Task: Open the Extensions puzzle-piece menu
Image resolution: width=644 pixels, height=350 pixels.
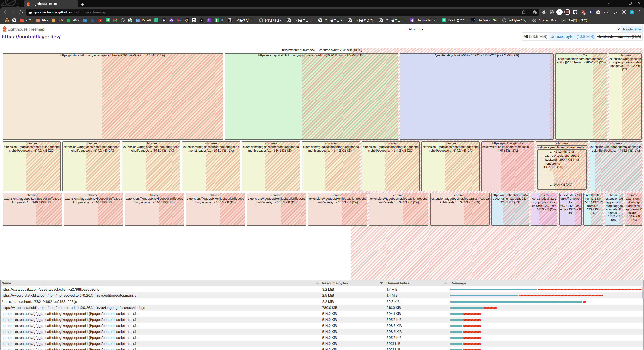Action: tap(606, 12)
